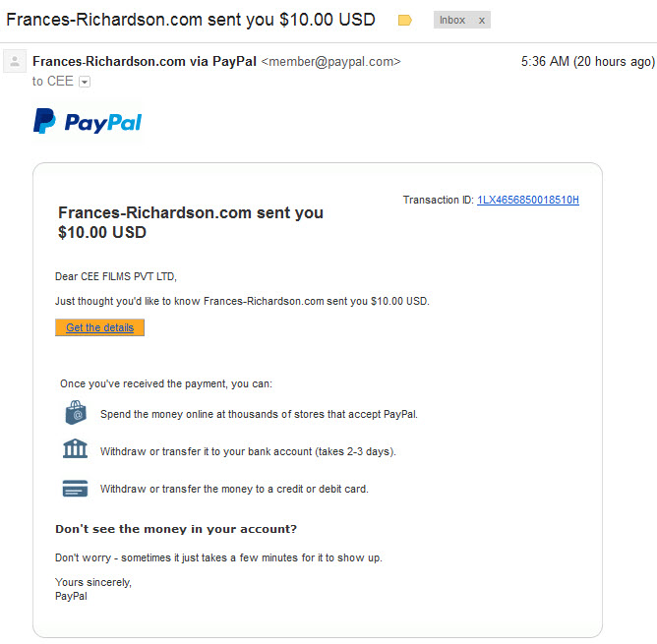Click the Inbox label tag

pos(452,20)
